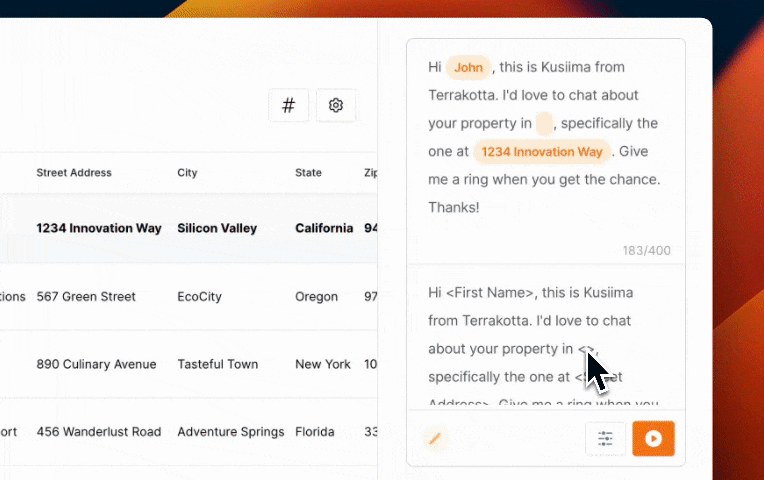
Task: Click the New York state cell
Action: pyautogui.click(x=323, y=365)
